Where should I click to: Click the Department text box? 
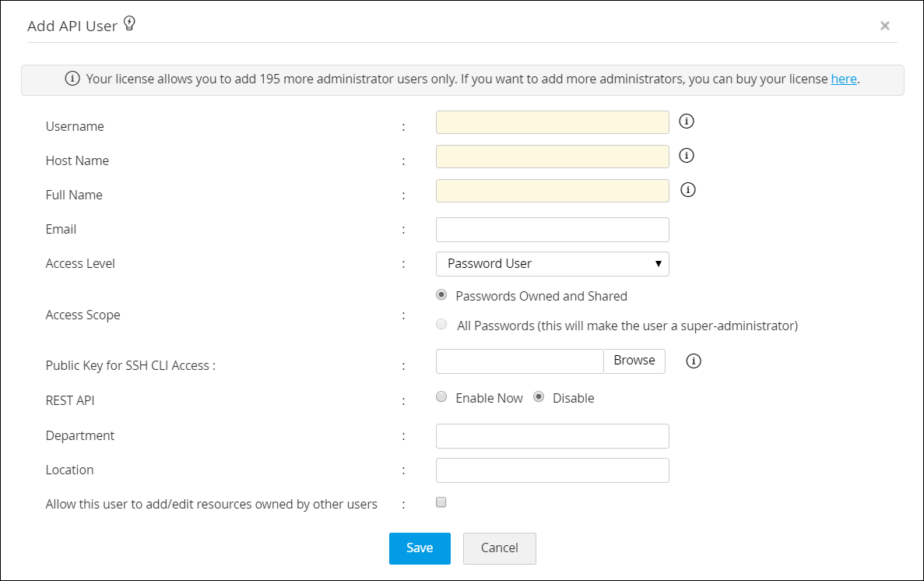click(552, 436)
